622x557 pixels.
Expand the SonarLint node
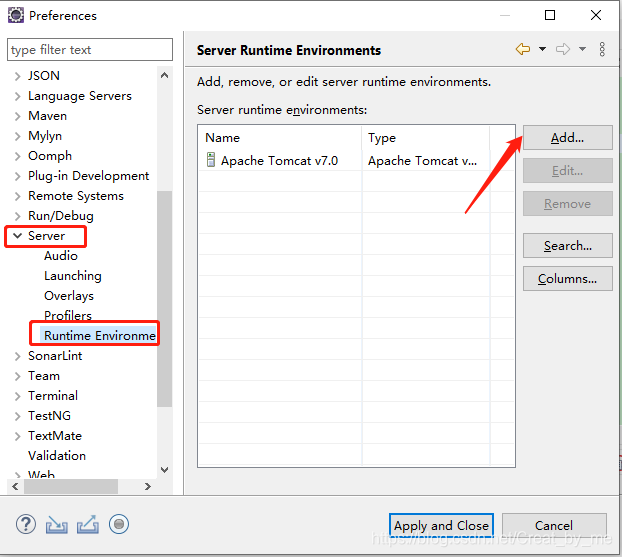(17, 356)
